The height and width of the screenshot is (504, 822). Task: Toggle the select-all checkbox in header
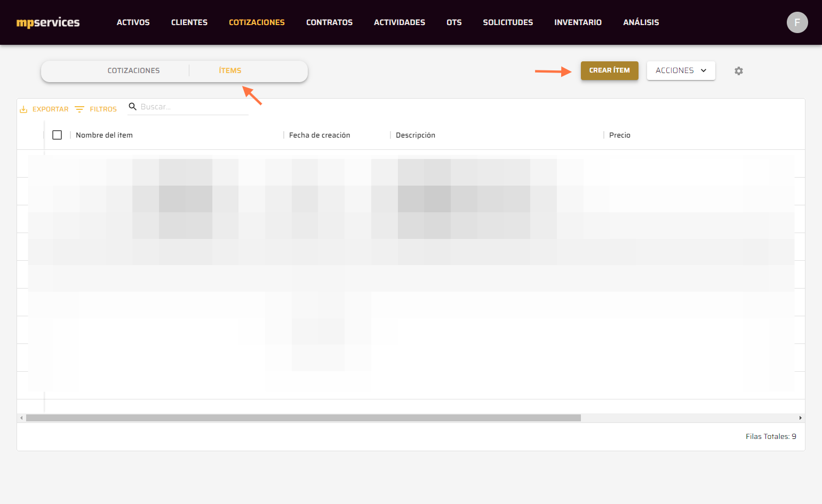point(57,135)
